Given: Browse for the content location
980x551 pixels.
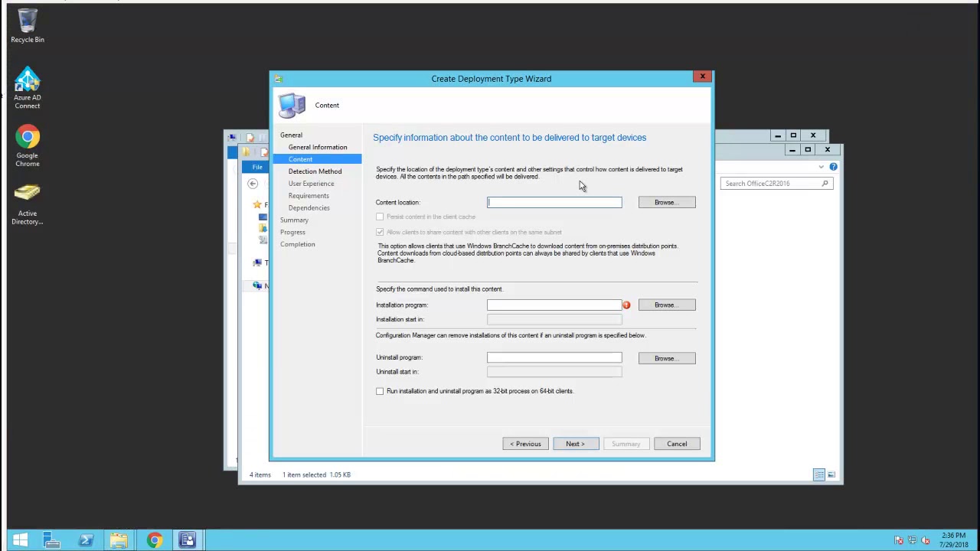Looking at the screenshot, I should pos(667,203).
